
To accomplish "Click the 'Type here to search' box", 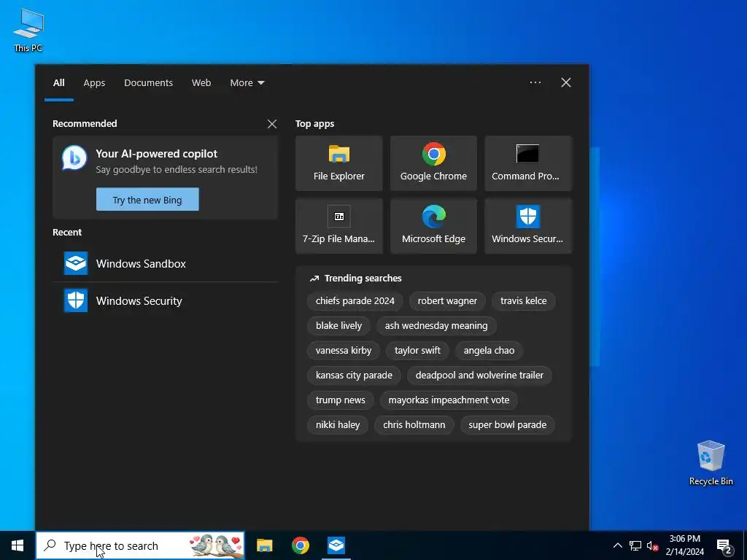I will tap(140, 545).
